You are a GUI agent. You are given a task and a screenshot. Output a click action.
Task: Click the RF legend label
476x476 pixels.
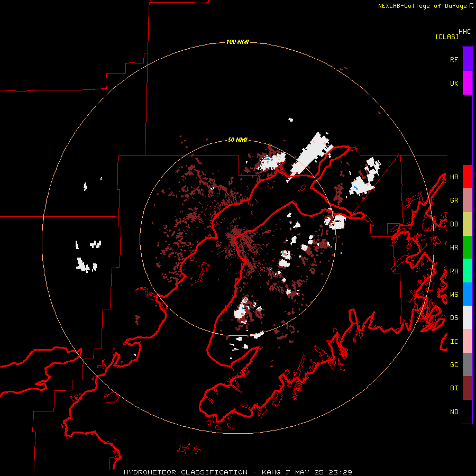coord(454,59)
